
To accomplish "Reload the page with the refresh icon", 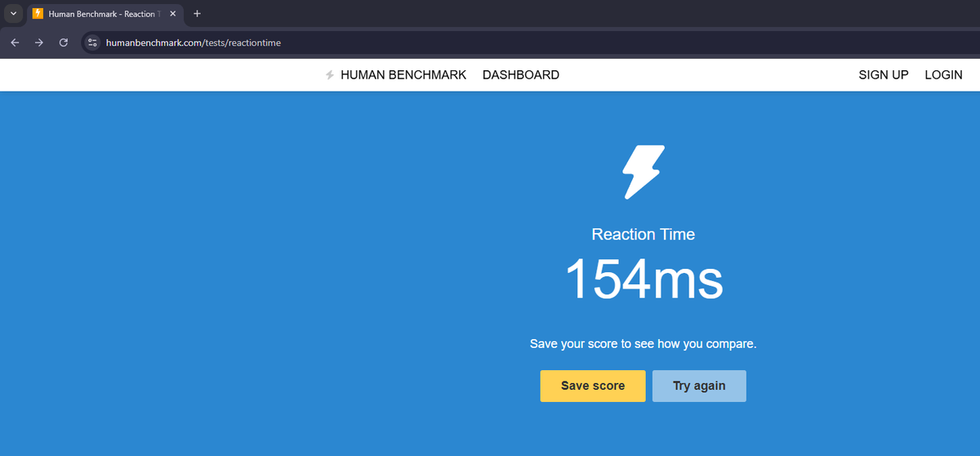I will pos(63,42).
